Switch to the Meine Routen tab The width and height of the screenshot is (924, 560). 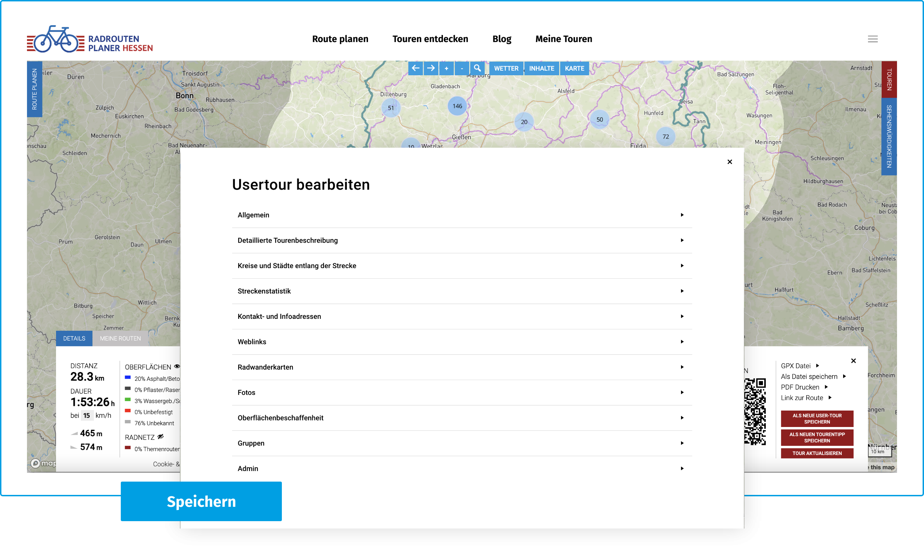[x=120, y=338]
